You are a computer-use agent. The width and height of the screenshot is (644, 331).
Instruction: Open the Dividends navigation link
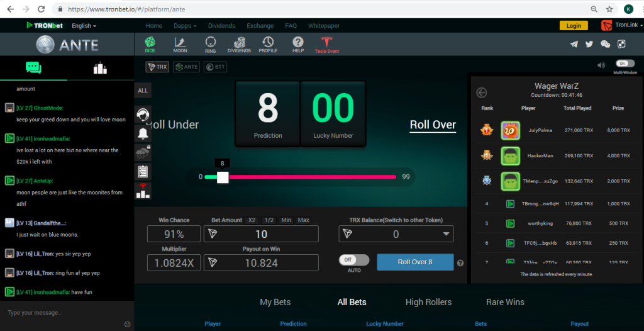[222, 26]
